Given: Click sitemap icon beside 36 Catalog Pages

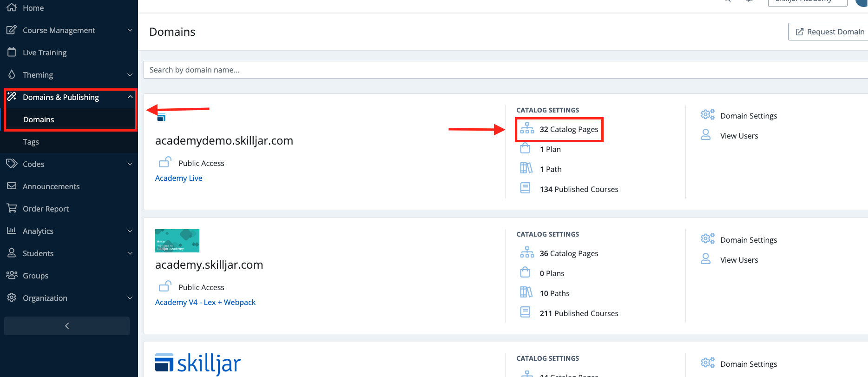Looking at the screenshot, I should tap(527, 252).
